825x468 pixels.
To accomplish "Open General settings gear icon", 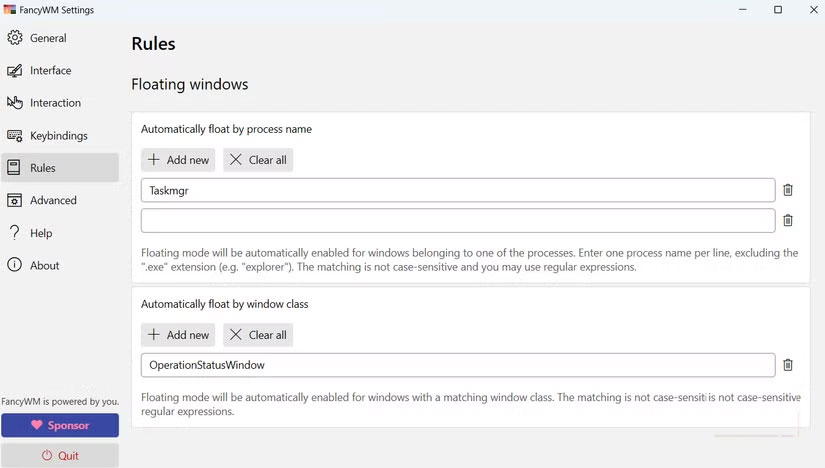I will (x=15, y=38).
